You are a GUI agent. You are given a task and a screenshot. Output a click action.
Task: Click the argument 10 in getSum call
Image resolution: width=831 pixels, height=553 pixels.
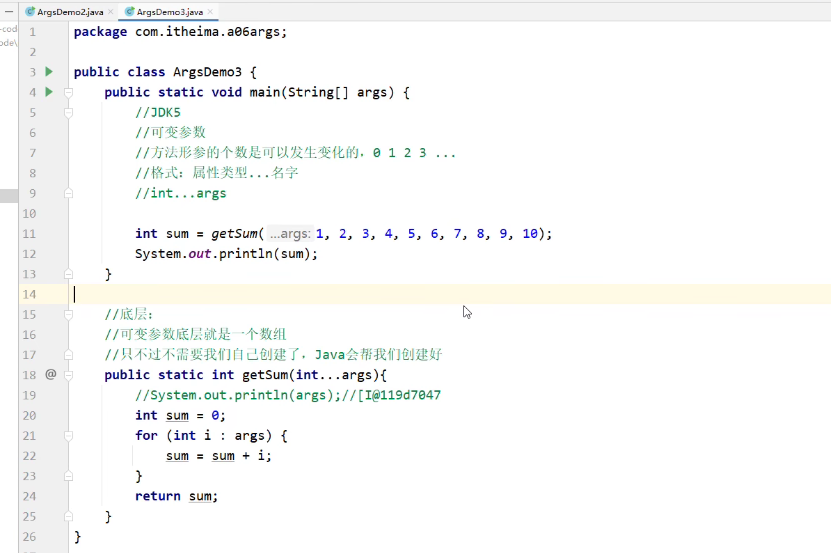point(530,234)
